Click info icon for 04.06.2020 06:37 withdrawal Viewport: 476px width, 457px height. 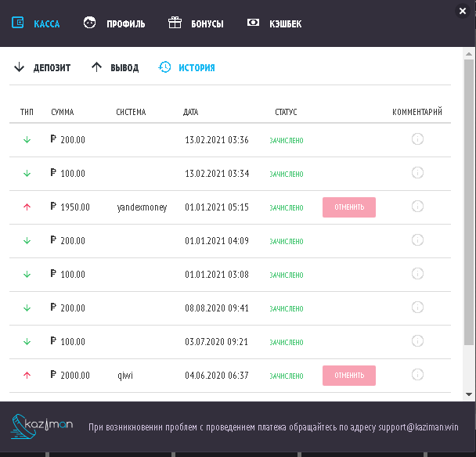(x=417, y=375)
